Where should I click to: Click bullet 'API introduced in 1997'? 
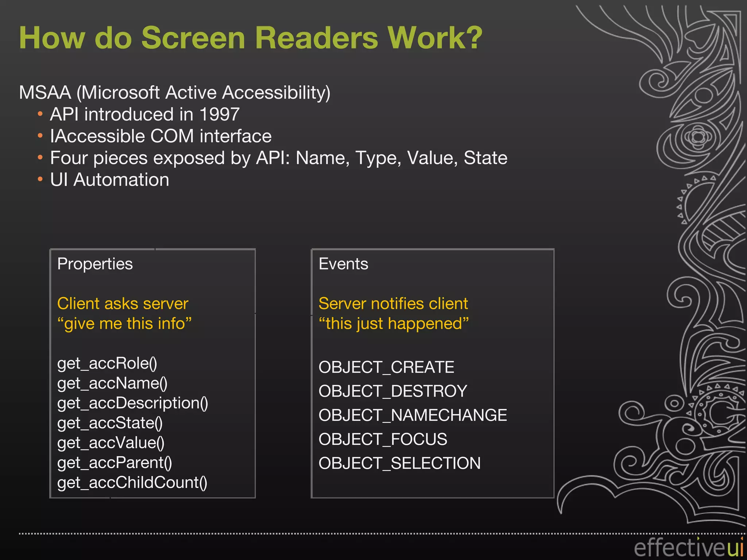click(x=145, y=114)
